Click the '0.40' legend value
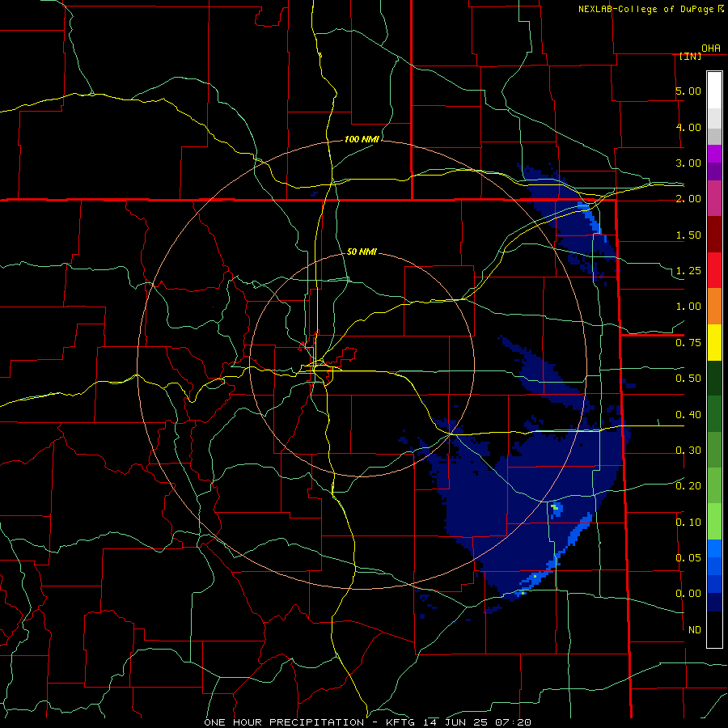 click(x=688, y=415)
